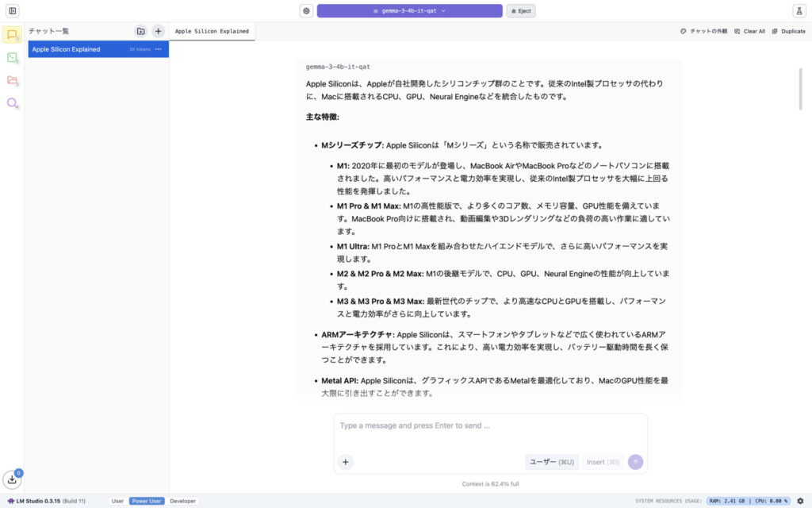This screenshot has height=508, width=812.
Task: Click the 'Context is 62.4% full' text
Action: [x=490, y=483]
